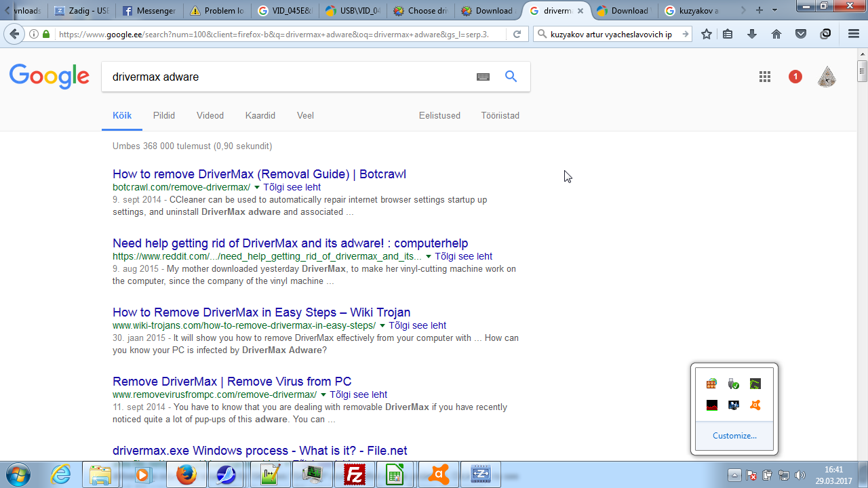Open LibreOffice Calc from the taskbar
This screenshot has width=868, height=488.
397,475
